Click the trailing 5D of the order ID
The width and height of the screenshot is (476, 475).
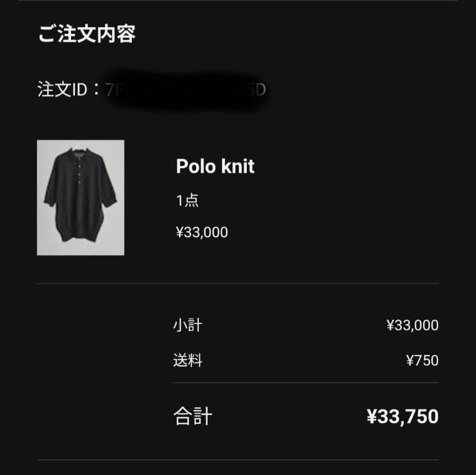pos(257,90)
